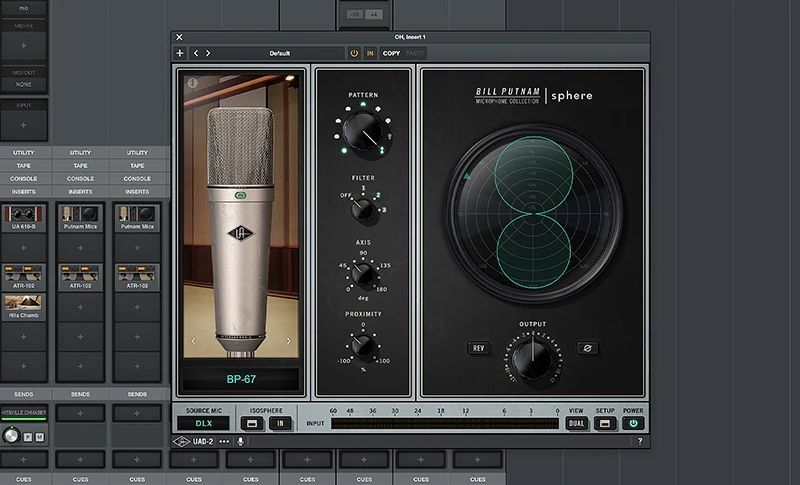The height and width of the screenshot is (485, 800).
Task: Open ATR-102 insert in third channel
Action: [x=137, y=277]
